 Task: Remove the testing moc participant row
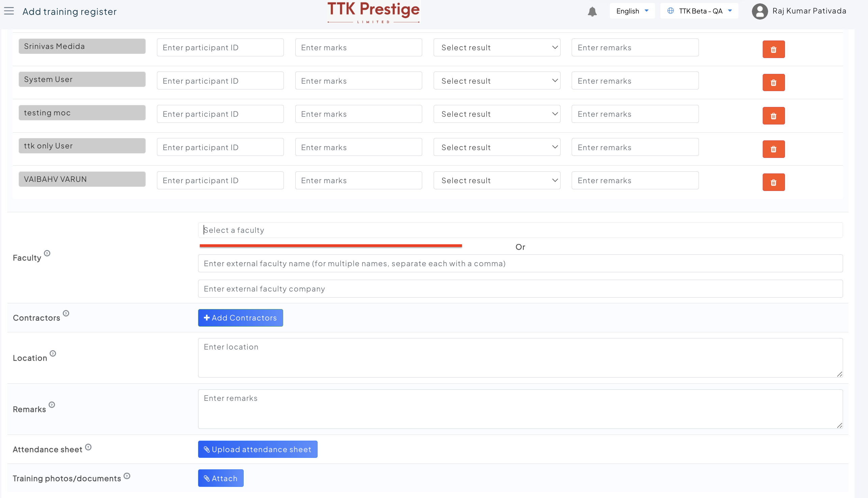(773, 116)
